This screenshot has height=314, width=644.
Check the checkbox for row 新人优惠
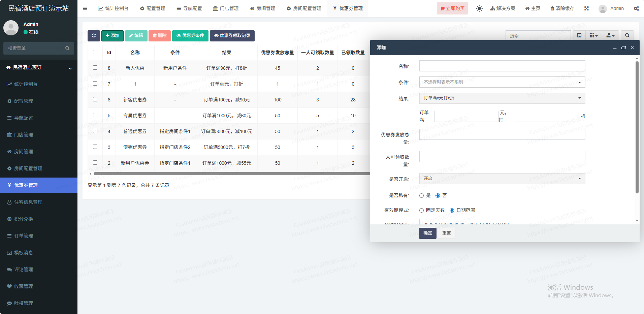coord(95,68)
